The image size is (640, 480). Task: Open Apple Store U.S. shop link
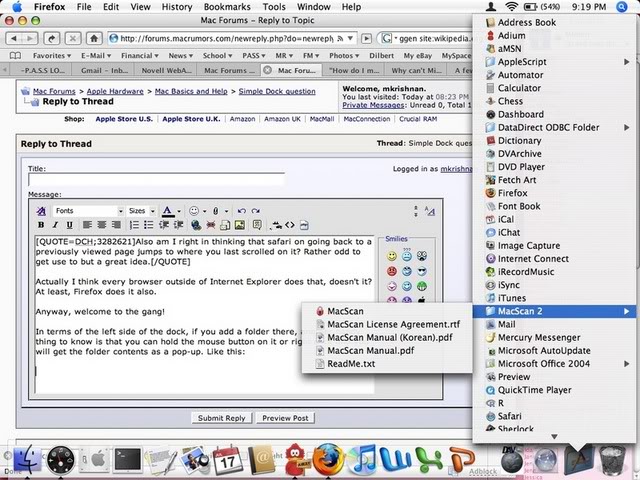[x=124, y=119]
